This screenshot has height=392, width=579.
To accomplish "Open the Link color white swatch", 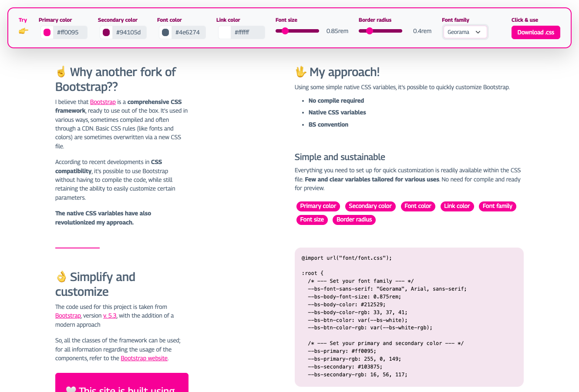I will coord(225,33).
